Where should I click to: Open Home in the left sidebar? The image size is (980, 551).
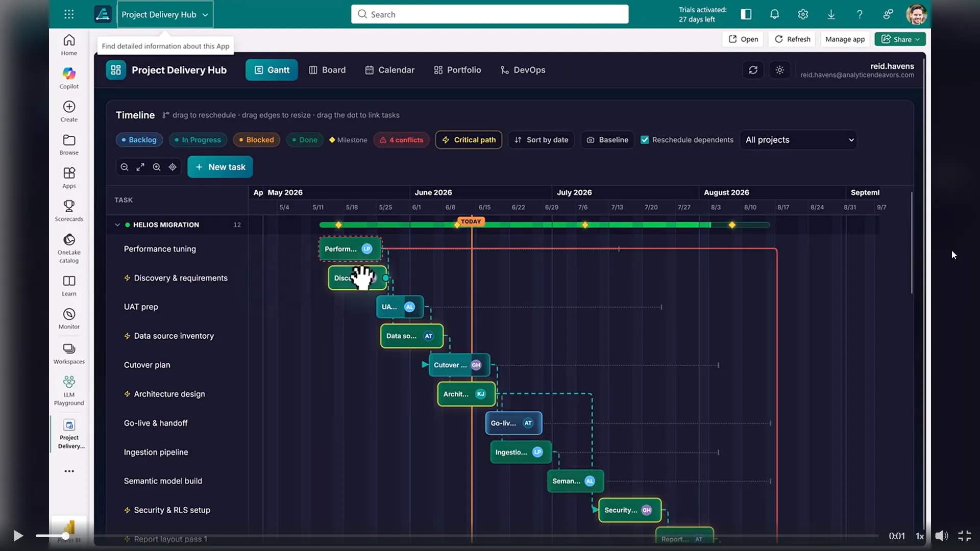pyautogui.click(x=69, y=45)
